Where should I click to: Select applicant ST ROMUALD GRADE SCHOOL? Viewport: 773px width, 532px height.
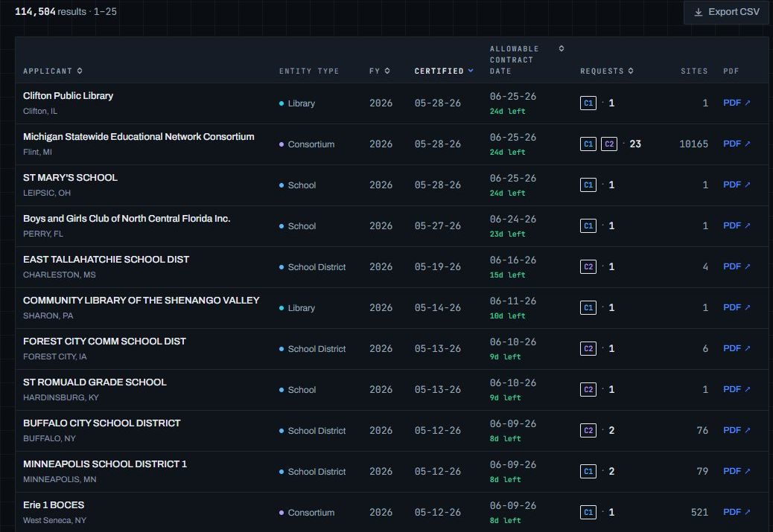coord(95,382)
